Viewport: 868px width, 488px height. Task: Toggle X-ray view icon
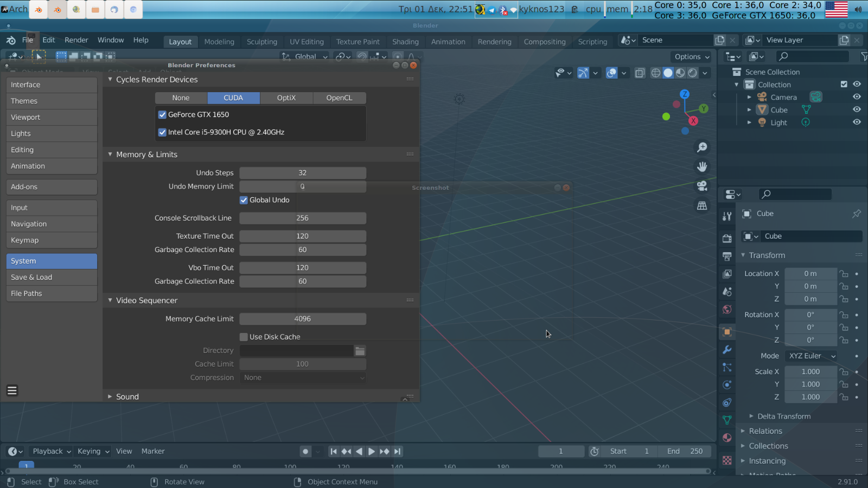[x=640, y=73]
